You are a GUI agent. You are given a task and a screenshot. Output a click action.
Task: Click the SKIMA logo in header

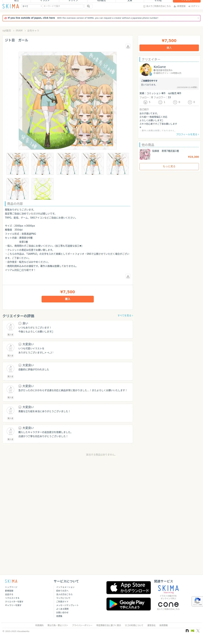(11, 6)
